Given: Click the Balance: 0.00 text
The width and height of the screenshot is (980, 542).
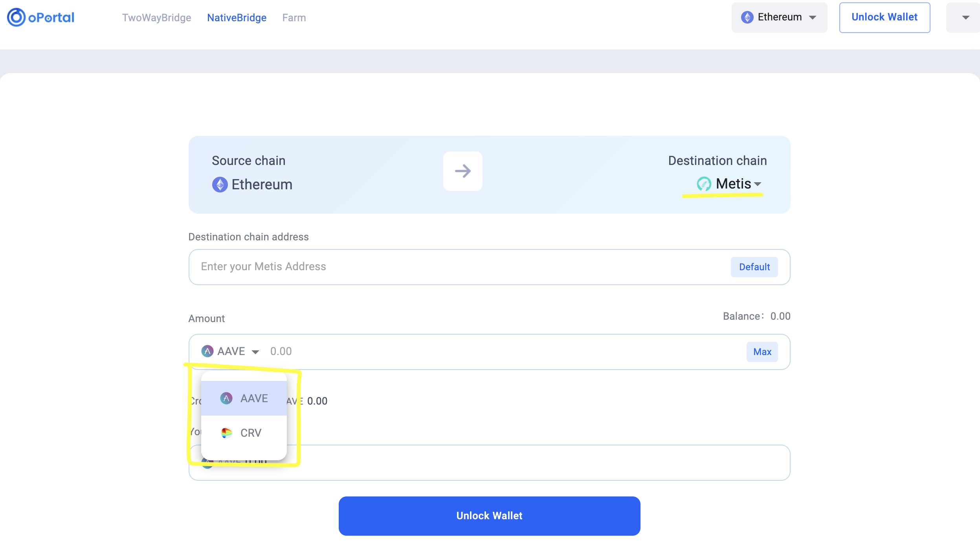Looking at the screenshot, I should [x=756, y=316].
